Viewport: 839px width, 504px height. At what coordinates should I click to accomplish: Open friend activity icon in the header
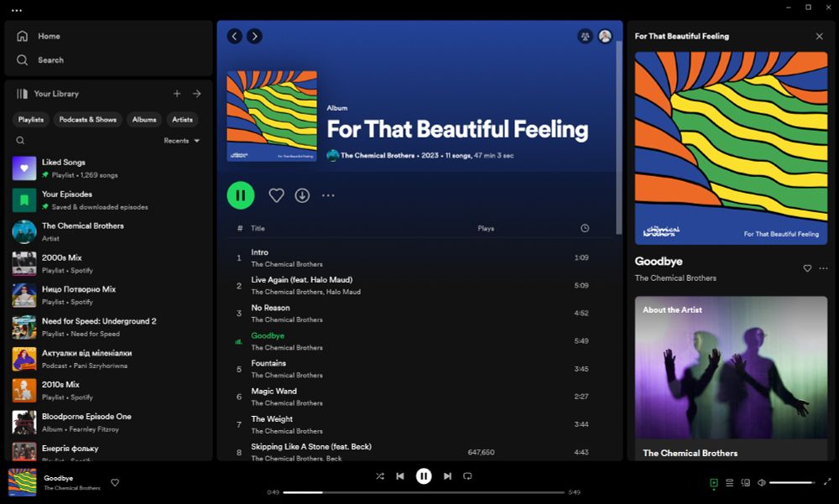tap(585, 36)
